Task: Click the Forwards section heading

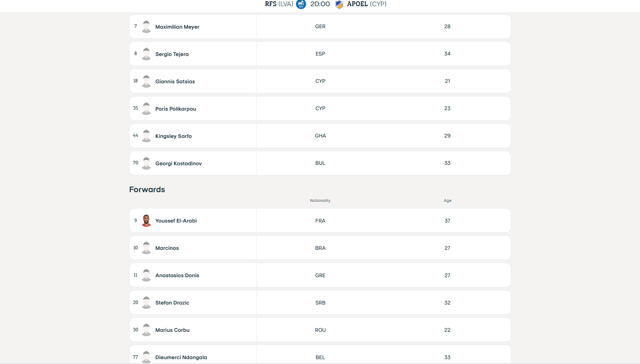Action: point(147,189)
